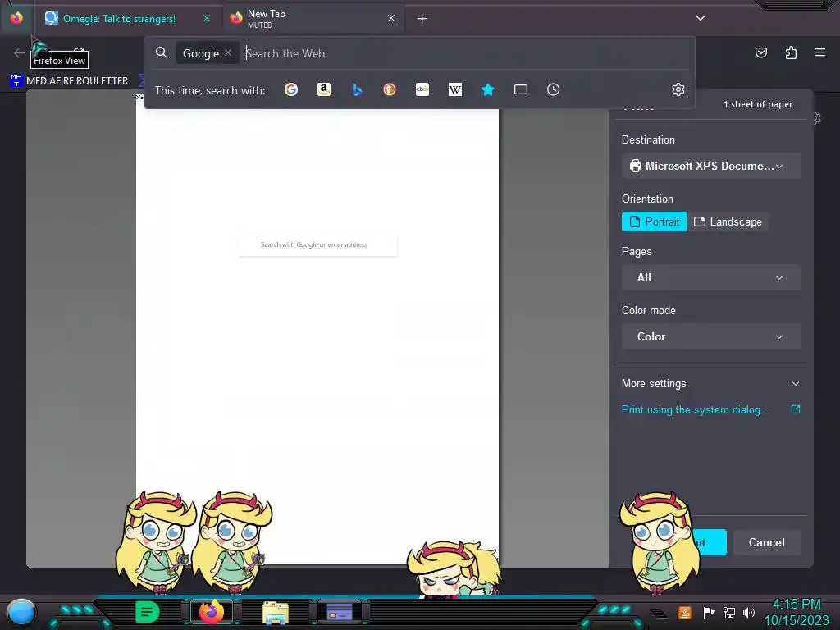The height and width of the screenshot is (630, 840).
Task: Select Portrait orientation
Action: [654, 221]
